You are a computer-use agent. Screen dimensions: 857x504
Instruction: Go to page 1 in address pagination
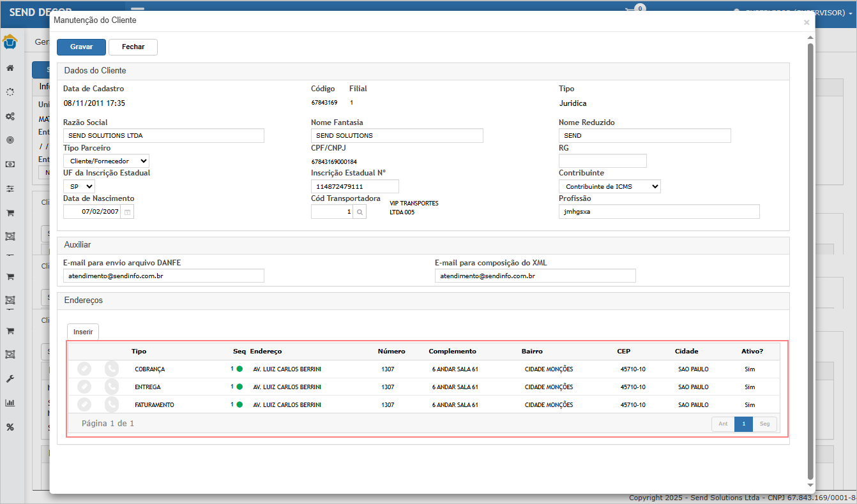coord(743,424)
